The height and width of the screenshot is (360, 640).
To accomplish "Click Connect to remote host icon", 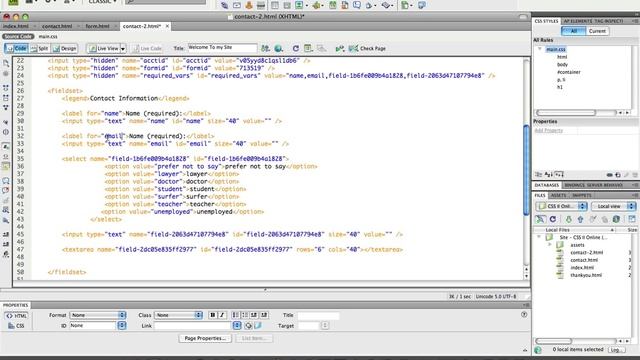I will [540, 219].
